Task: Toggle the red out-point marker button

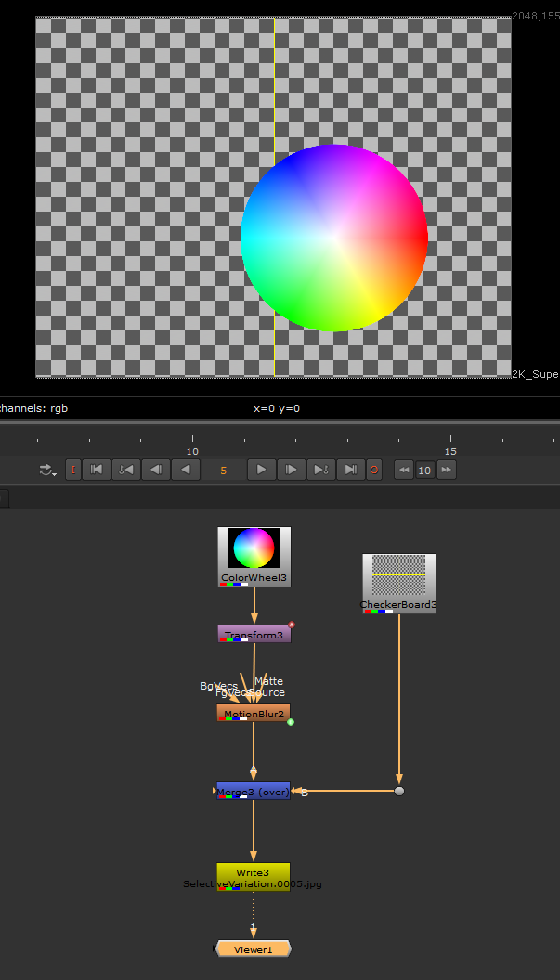Action: click(374, 470)
